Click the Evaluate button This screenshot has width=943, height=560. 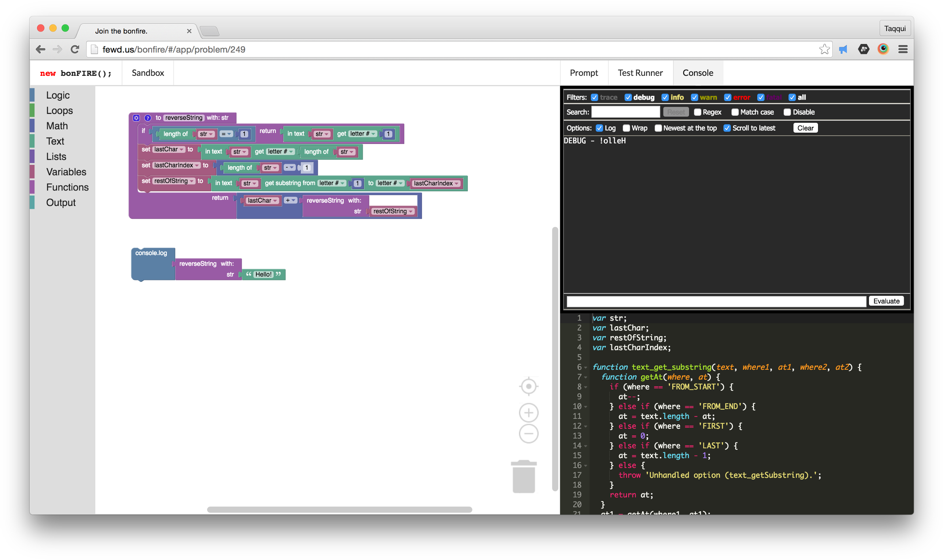(886, 301)
